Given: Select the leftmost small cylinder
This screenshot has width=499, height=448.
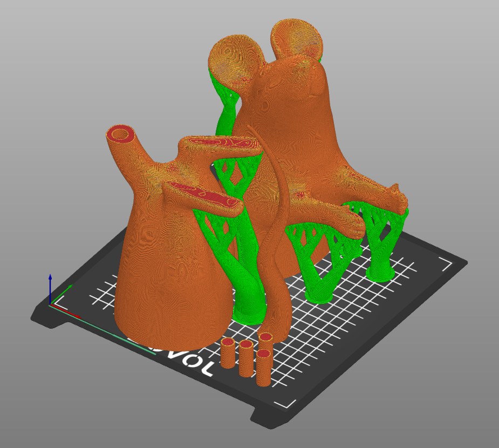Looking at the screenshot, I should point(228,353).
